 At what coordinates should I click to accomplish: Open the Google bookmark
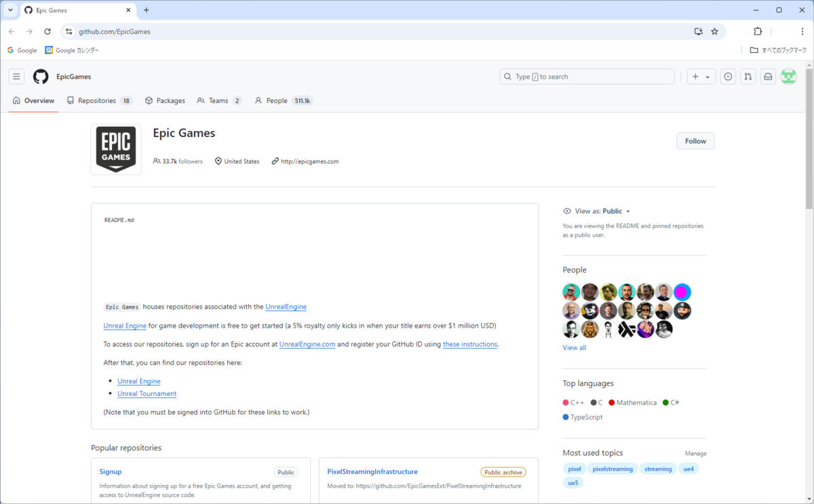coord(22,50)
